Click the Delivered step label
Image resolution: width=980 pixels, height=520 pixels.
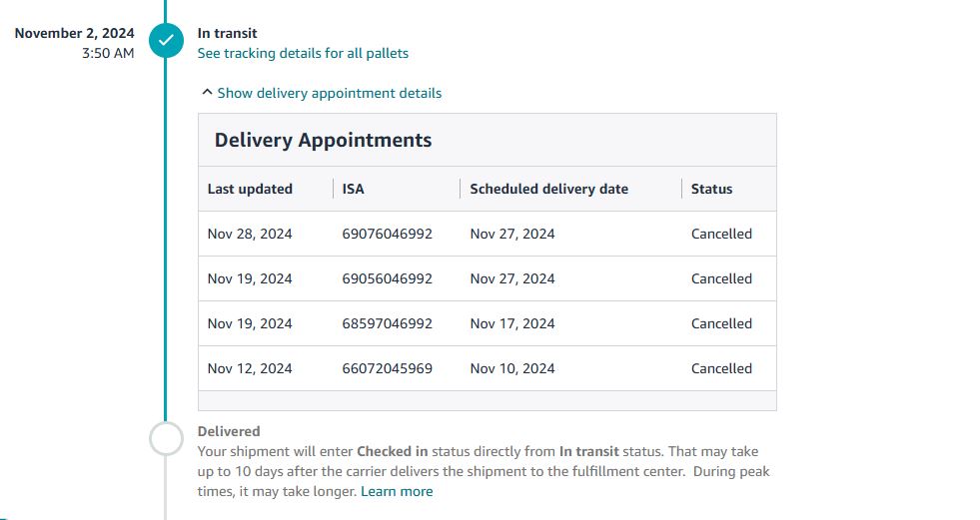point(229,431)
